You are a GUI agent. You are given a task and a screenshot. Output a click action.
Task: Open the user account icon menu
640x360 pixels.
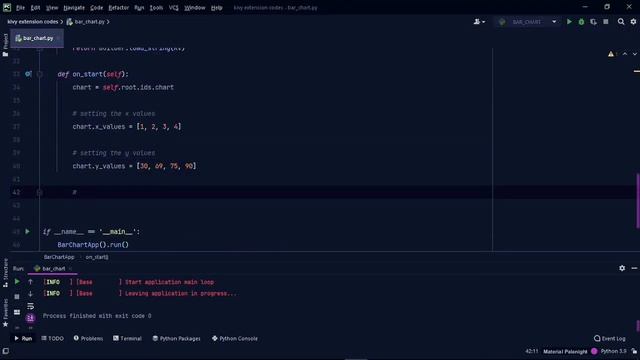[479, 22]
